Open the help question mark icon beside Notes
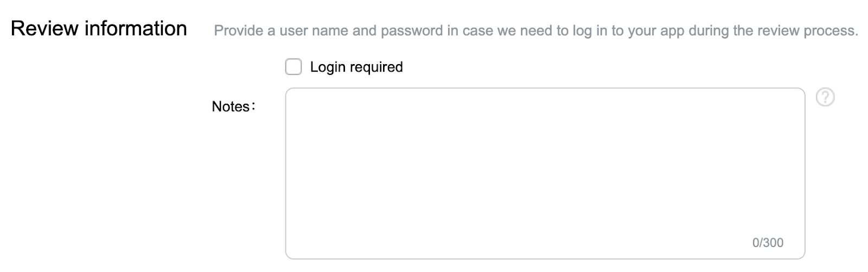 [x=825, y=98]
